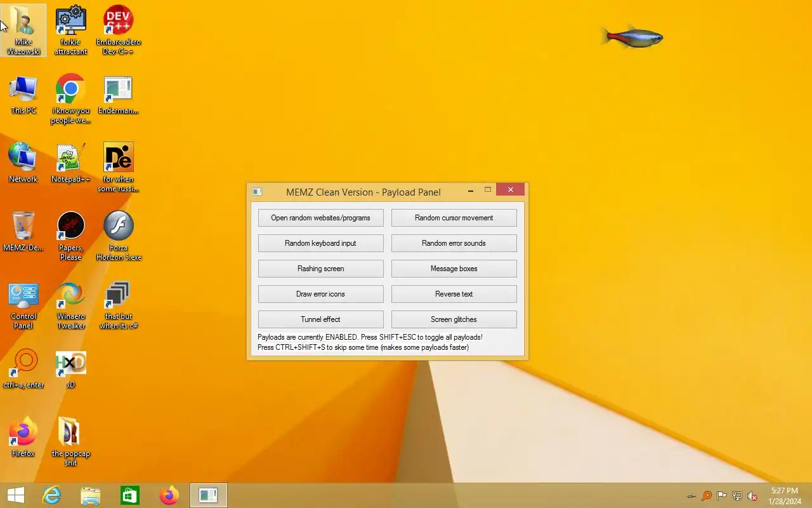Click the orange magnifier tray icon
The width and height of the screenshot is (812, 508).
tap(707, 496)
